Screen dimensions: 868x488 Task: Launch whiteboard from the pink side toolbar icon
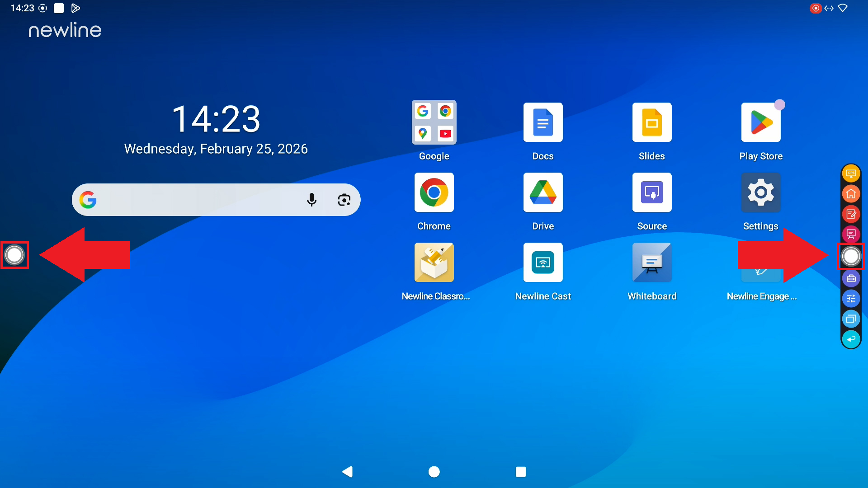click(x=851, y=234)
